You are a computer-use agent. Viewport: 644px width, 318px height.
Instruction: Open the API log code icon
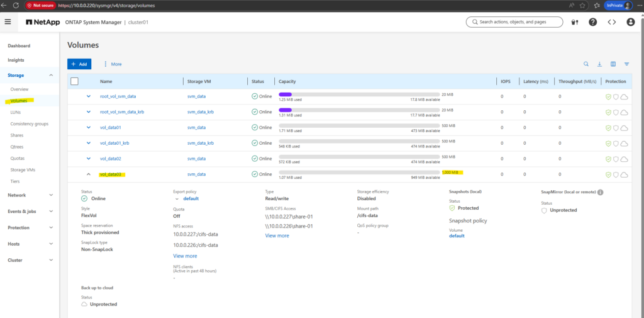(611, 22)
